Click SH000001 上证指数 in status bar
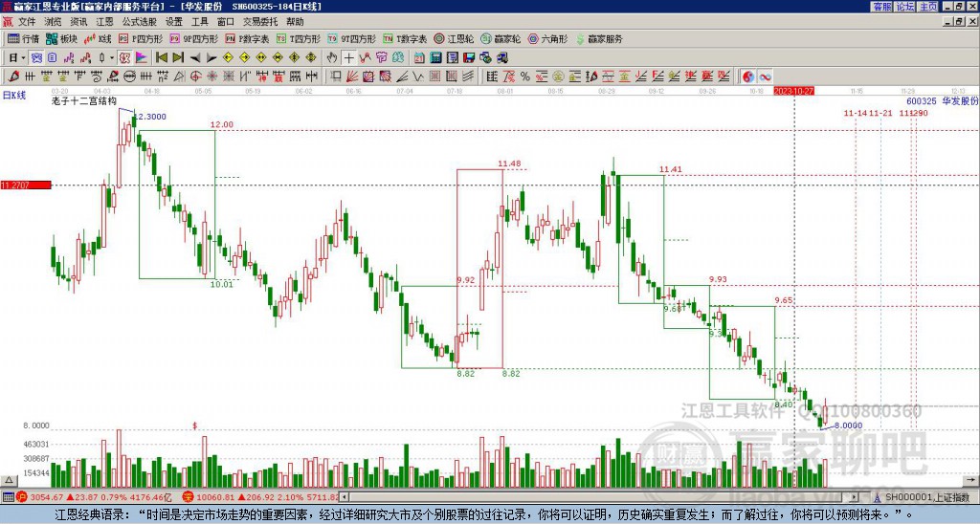This screenshot has height=524, width=980. coord(926,497)
